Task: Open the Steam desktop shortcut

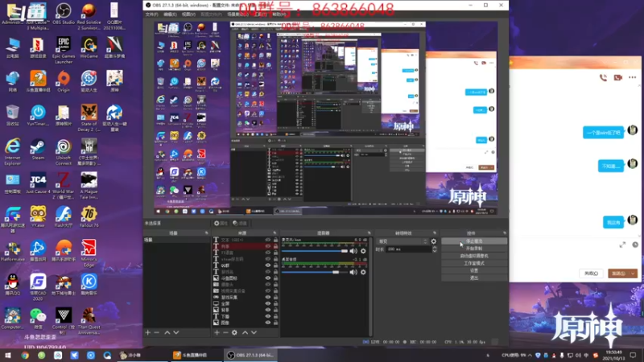Action: click(x=38, y=150)
